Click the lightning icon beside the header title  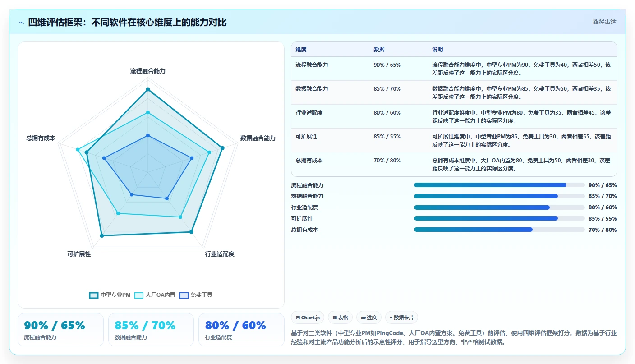(x=22, y=23)
